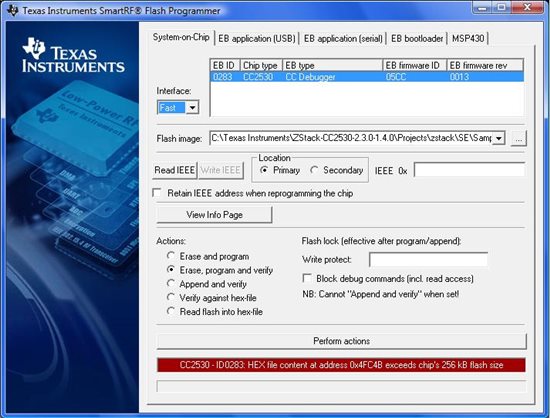Click the progress bar below the status
This screenshot has width=550, height=418.
(341, 386)
